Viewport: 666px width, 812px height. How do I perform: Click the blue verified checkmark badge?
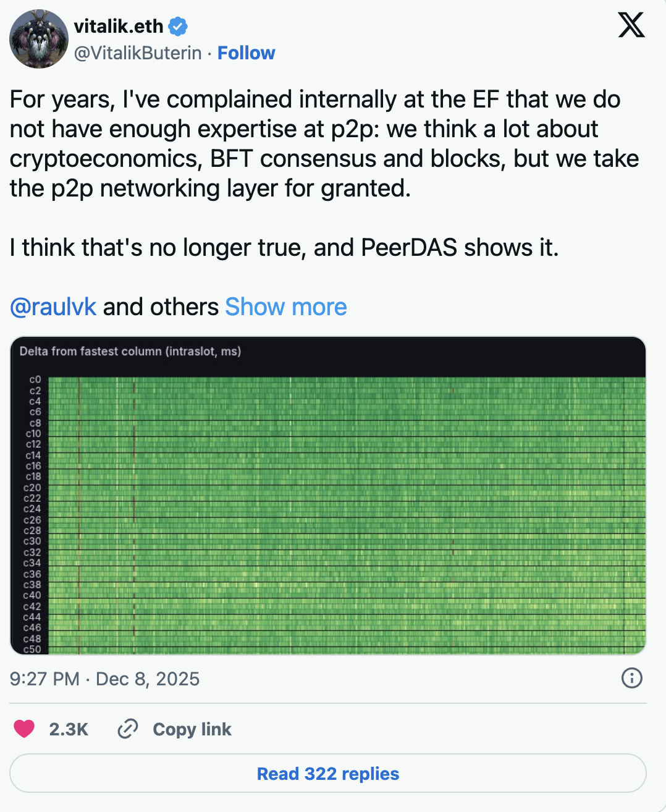pos(177,27)
